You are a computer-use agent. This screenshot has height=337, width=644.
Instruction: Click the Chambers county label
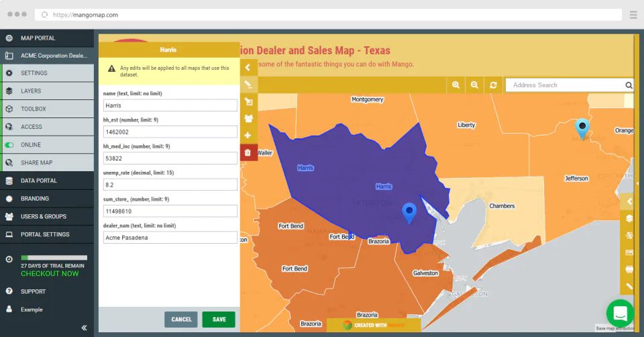coord(502,206)
